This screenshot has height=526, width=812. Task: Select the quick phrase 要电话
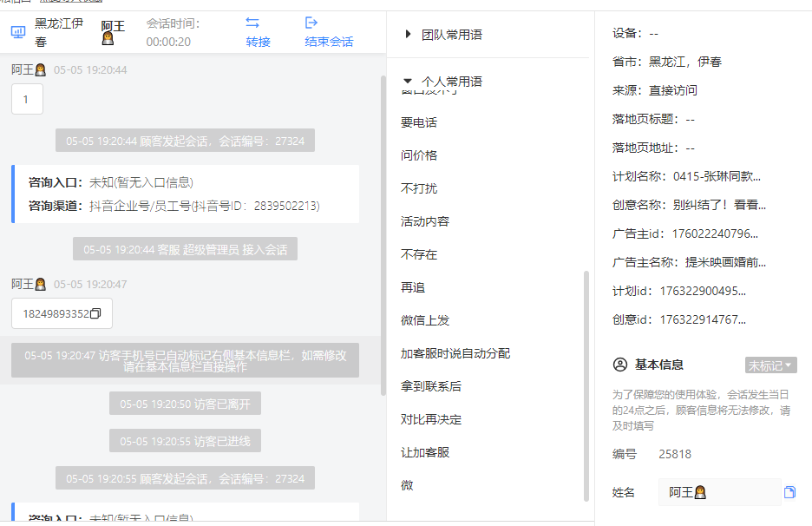point(419,122)
